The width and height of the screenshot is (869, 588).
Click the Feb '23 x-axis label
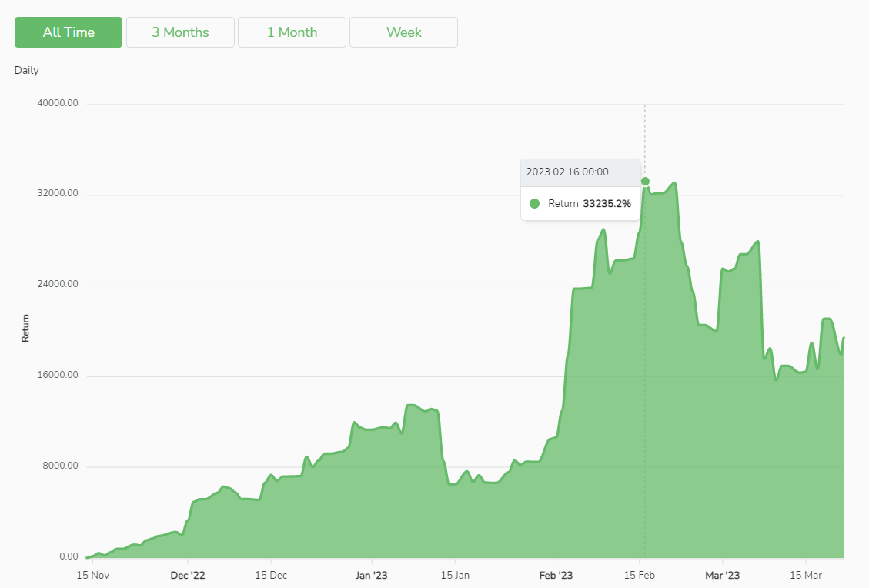pos(556,575)
